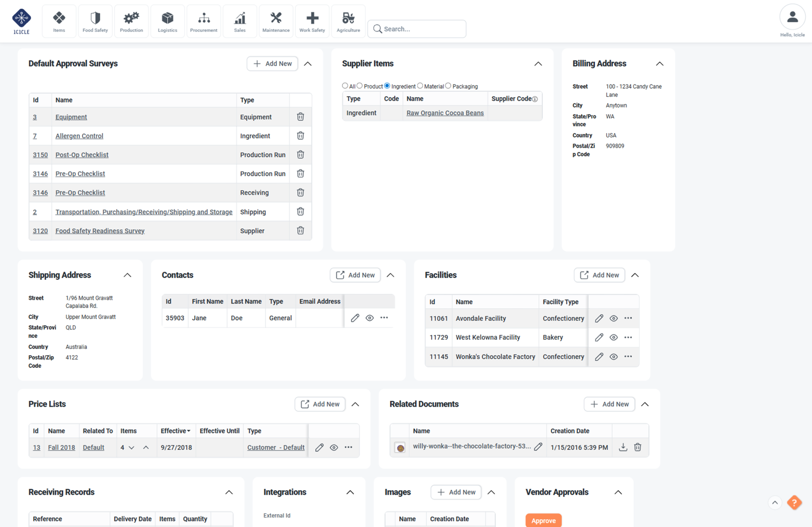812x527 pixels.
Task: Open the Production menu
Action: point(131,21)
